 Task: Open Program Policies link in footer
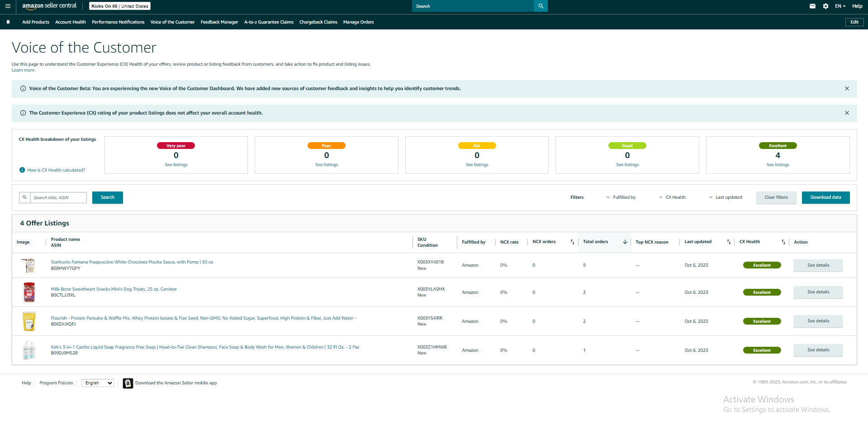pos(56,383)
